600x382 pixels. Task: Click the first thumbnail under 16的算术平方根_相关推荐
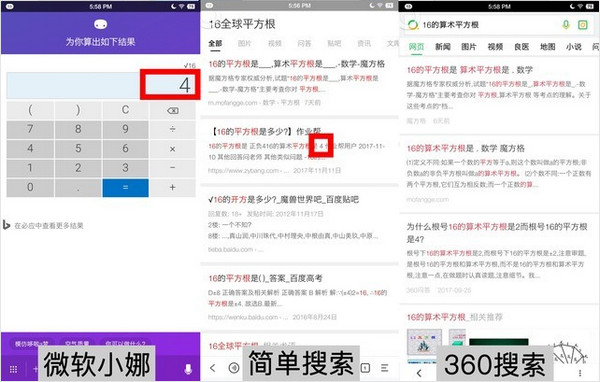click(424, 343)
